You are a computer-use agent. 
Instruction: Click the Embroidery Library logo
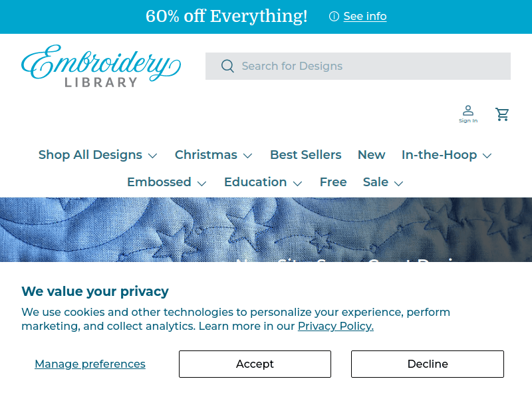click(101, 66)
